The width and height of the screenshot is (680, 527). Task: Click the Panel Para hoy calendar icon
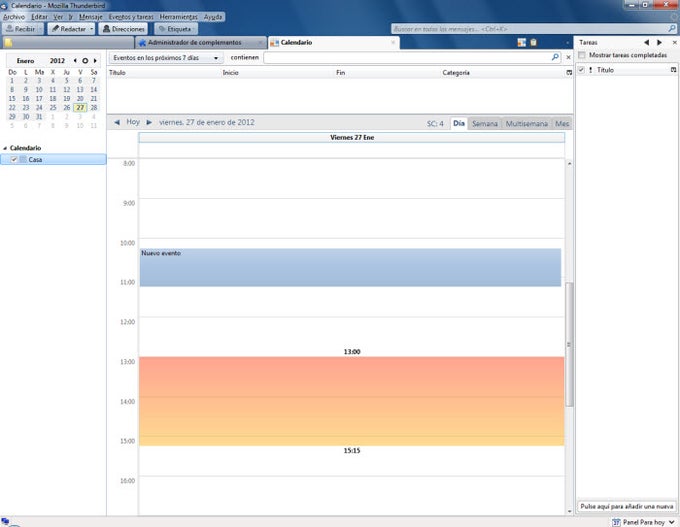point(616,522)
